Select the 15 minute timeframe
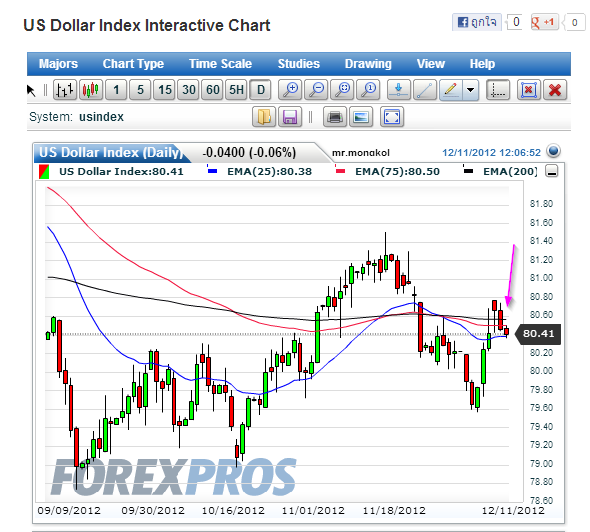590x532 pixels. (165, 90)
